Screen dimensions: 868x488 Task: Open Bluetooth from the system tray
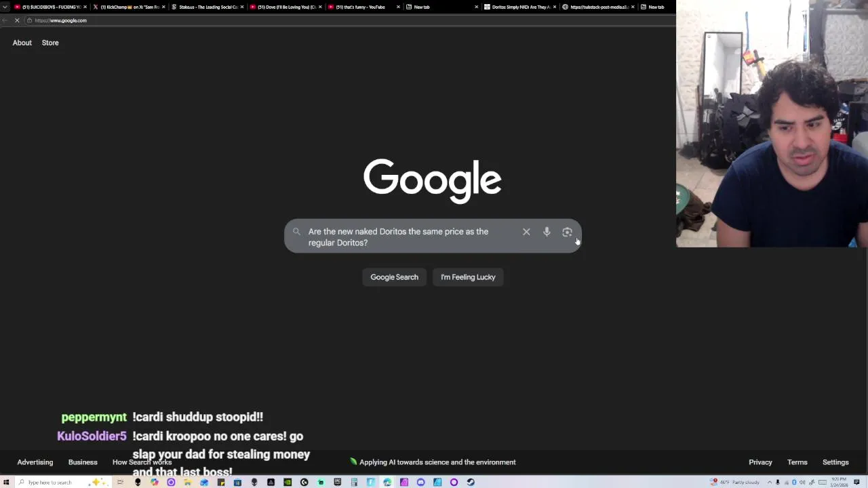tap(795, 482)
